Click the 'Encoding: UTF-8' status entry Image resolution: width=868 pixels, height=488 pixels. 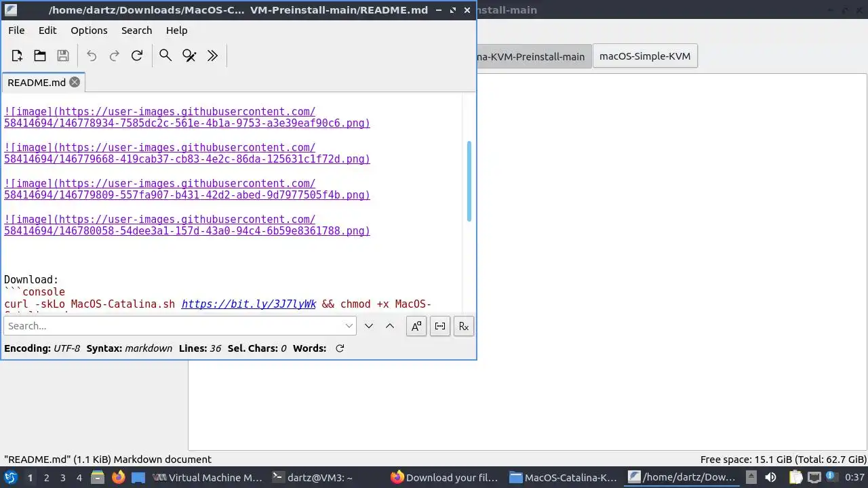[x=42, y=348]
